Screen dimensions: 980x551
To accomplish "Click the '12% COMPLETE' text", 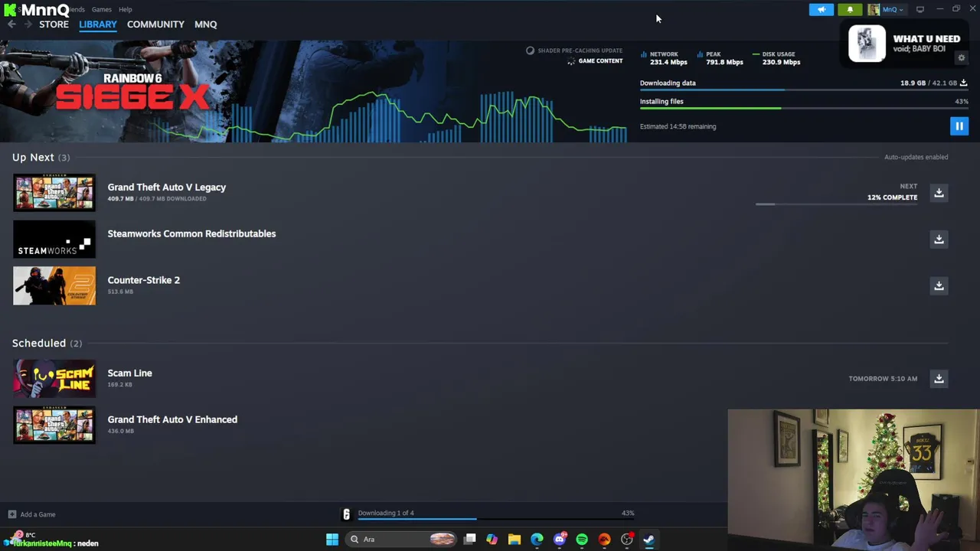I will click(892, 197).
